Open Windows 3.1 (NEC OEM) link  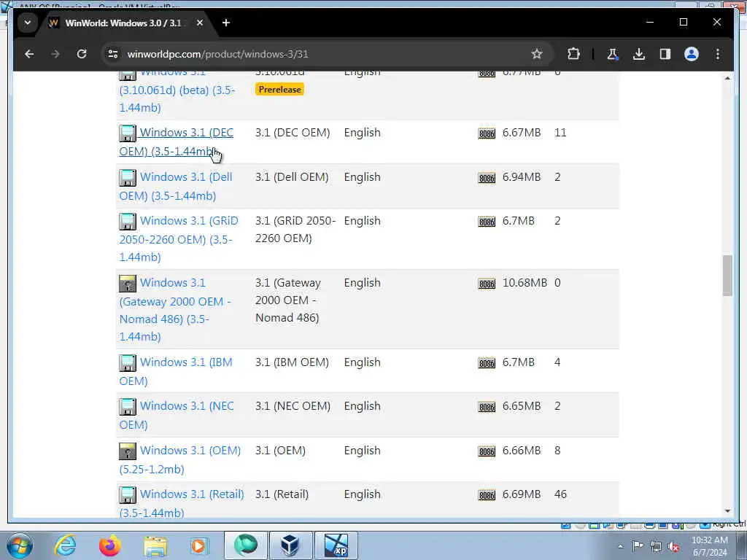(x=177, y=415)
